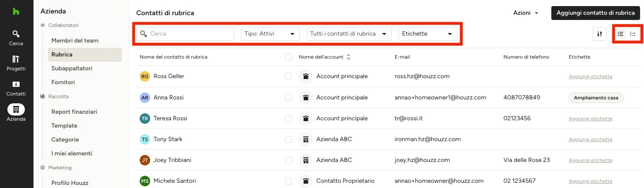Open the Etichette filter dropdown
Image resolution: width=644 pixels, height=188 pixels.
coord(428,34)
